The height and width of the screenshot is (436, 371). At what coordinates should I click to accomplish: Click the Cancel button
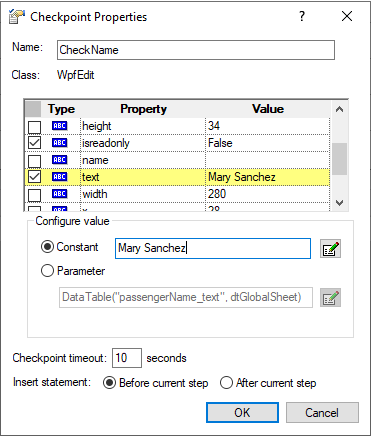point(322,413)
